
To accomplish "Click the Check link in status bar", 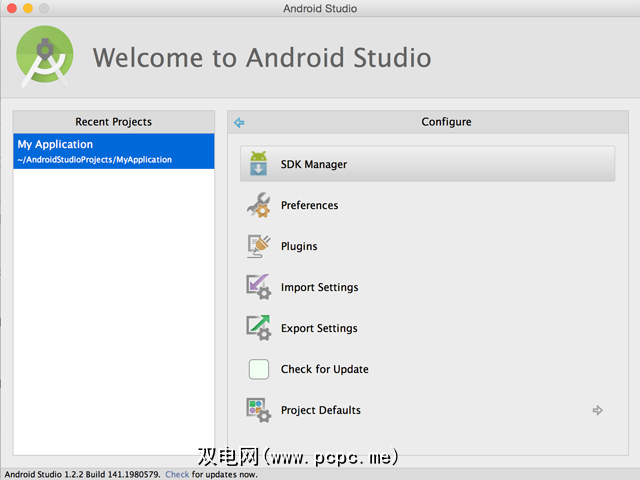I will coord(177,474).
